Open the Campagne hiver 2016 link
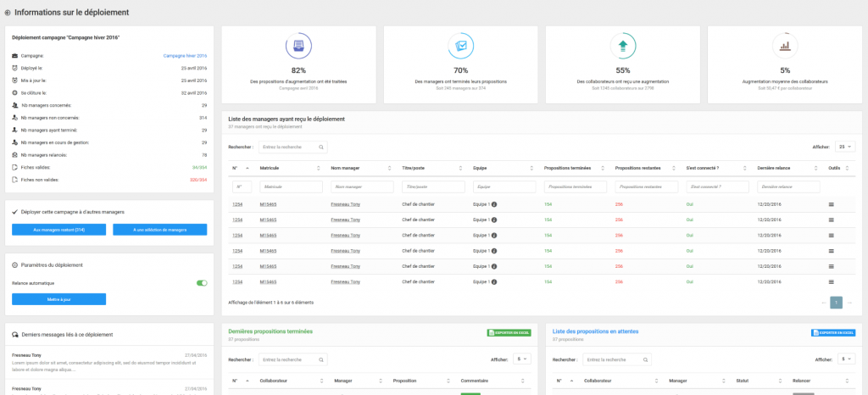 tap(185, 56)
